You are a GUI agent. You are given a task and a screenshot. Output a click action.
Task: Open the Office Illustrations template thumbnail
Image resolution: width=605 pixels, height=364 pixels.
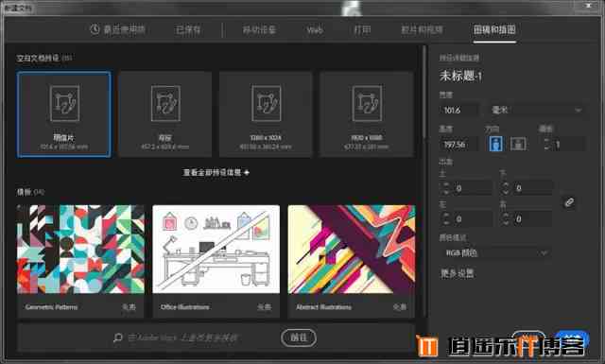tap(216, 250)
